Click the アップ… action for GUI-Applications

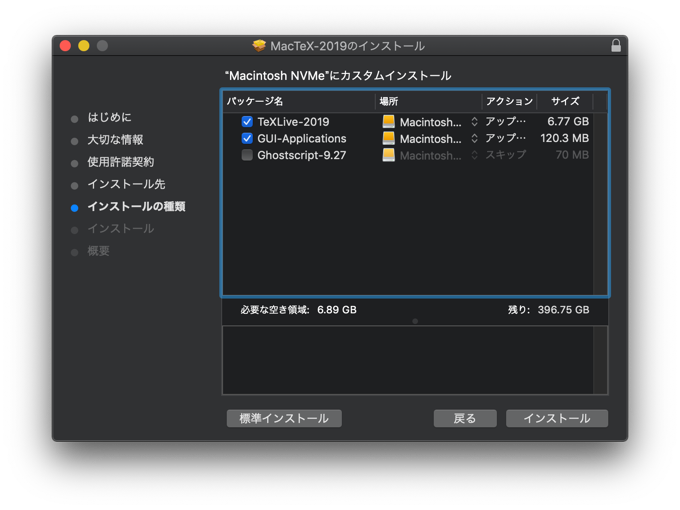coord(506,138)
